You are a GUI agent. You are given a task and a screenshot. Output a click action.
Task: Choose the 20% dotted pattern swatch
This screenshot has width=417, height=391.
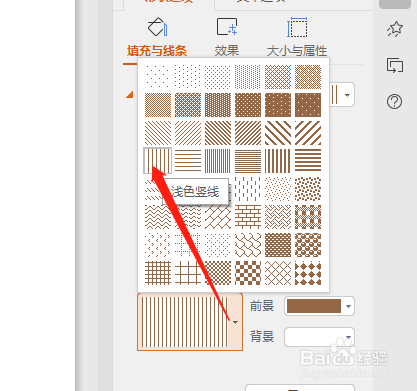[218, 77]
